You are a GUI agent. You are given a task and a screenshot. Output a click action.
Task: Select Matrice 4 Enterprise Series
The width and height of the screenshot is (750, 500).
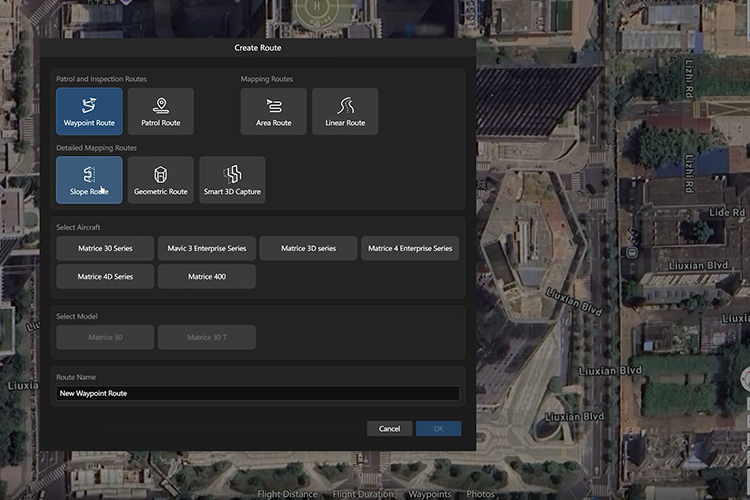410,248
